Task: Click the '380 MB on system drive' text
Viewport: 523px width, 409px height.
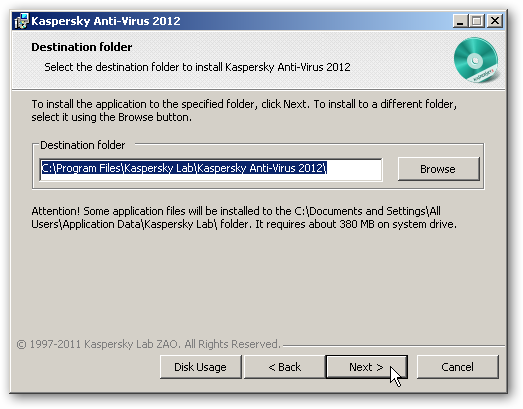Action: coord(398,224)
